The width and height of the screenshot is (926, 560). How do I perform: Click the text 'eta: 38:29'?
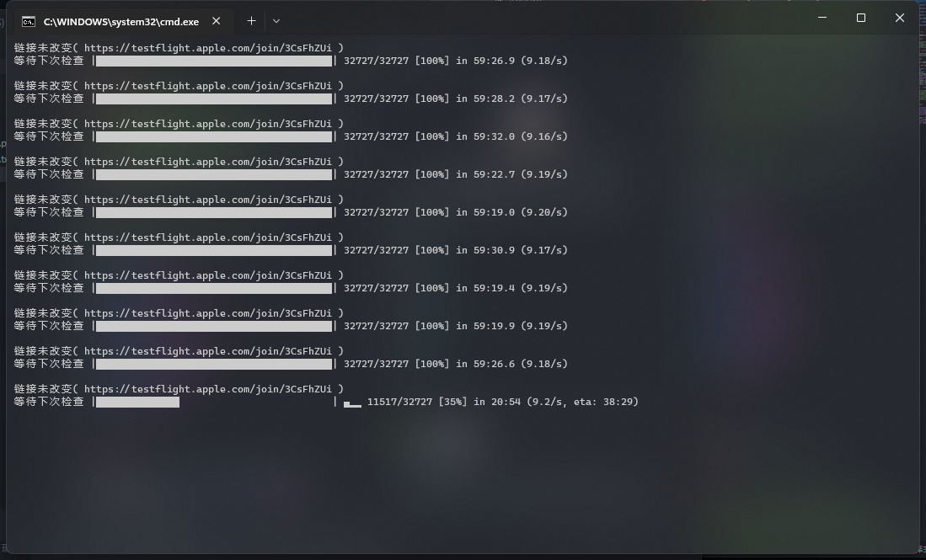click(x=603, y=402)
